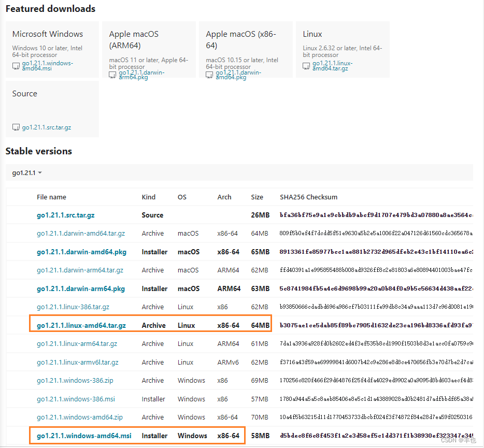
Task: Select checksum starting with b3075ae1 for linux-amd64
Action: [376, 325]
